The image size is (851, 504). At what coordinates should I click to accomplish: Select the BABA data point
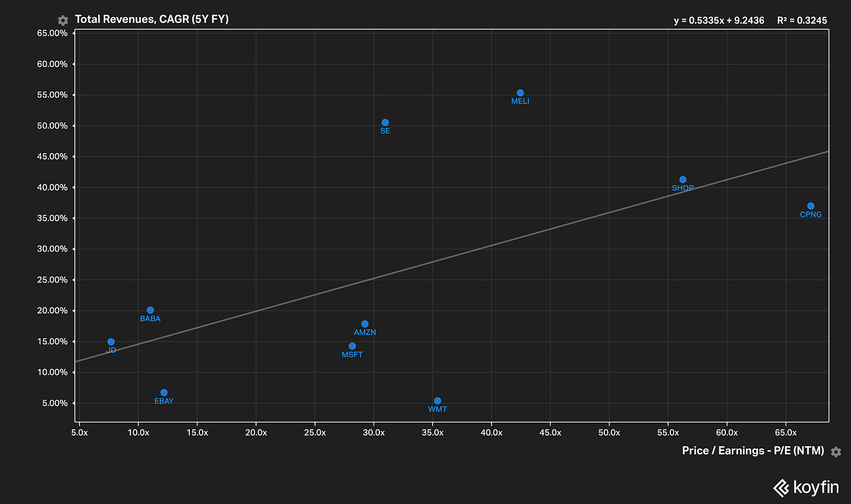coord(150,310)
